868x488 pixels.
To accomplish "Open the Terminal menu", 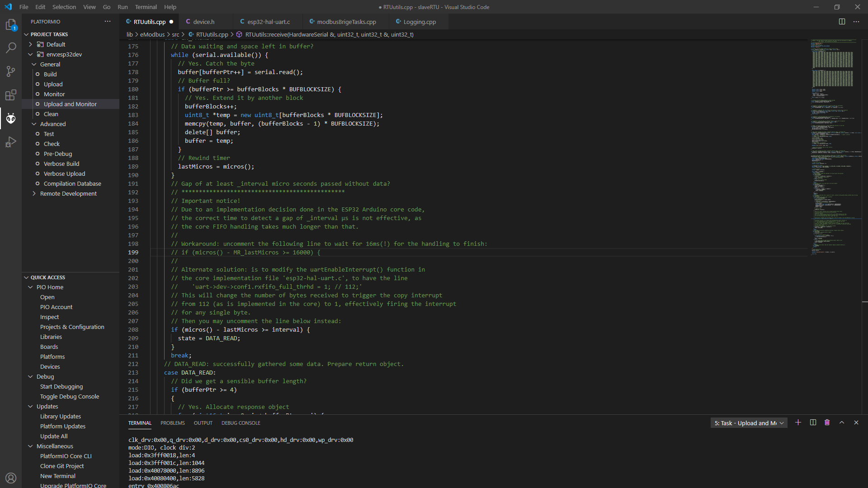I will coord(146,7).
